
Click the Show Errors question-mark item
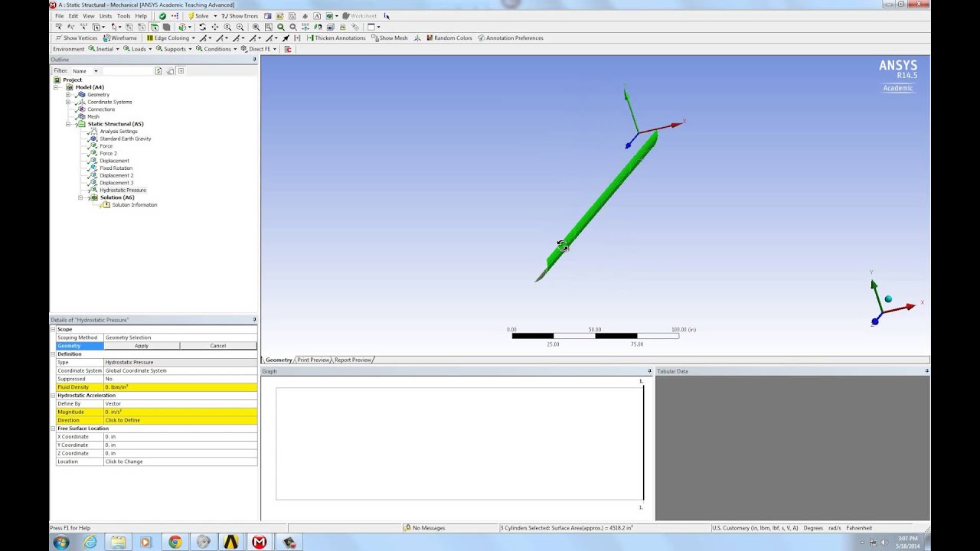[x=240, y=15]
